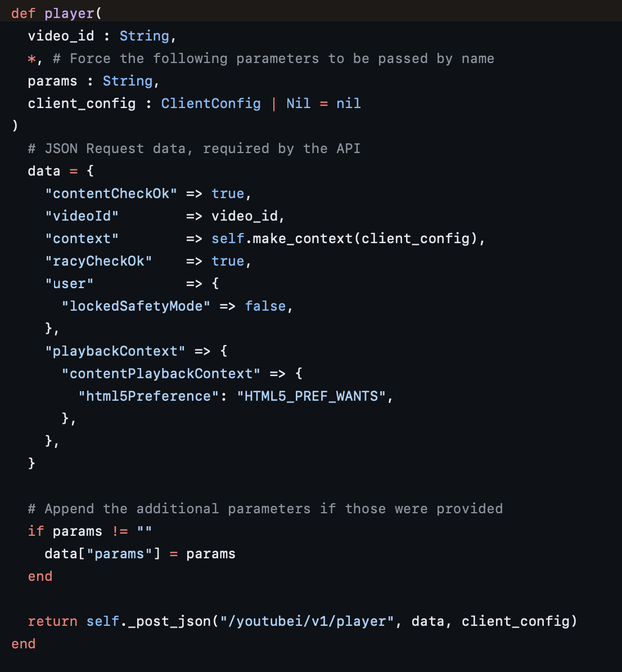Click the "html5Preference" key
This screenshot has width=622, height=672.
click(x=148, y=396)
